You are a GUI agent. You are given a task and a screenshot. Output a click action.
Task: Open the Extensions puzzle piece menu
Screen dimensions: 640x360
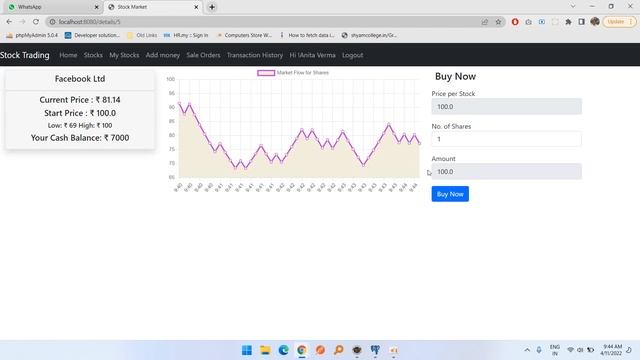(x=568, y=22)
